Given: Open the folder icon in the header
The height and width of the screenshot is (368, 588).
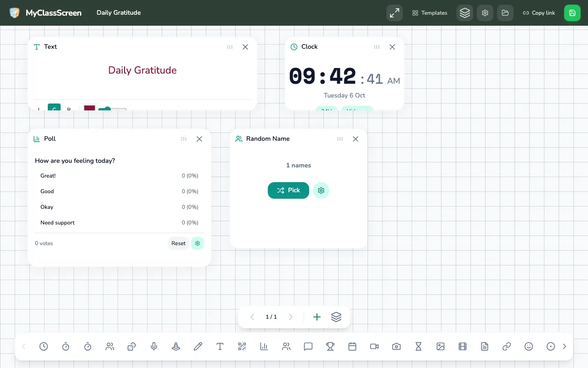Looking at the screenshot, I should point(505,13).
